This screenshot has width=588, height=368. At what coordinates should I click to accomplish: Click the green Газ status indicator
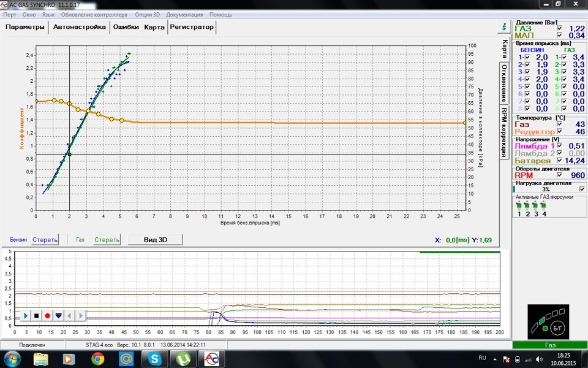[x=550, y=345]
